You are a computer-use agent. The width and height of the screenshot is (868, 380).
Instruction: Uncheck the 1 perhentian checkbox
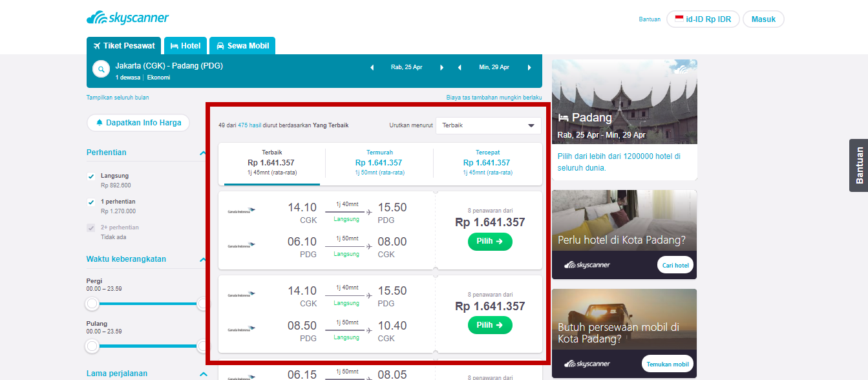click(91, 202)
